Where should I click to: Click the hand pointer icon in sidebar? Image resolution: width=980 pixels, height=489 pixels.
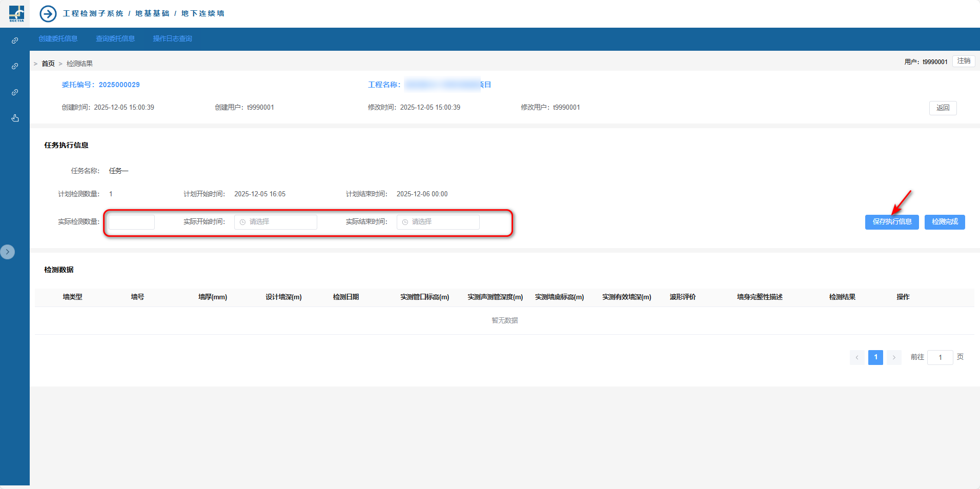pos(15,118)
